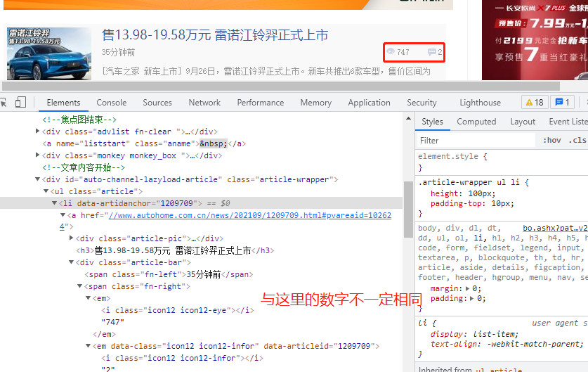Screen dimensions: 588x372
Task: Expand the margin shorthand triangle in styles
Action: [467, 288]
